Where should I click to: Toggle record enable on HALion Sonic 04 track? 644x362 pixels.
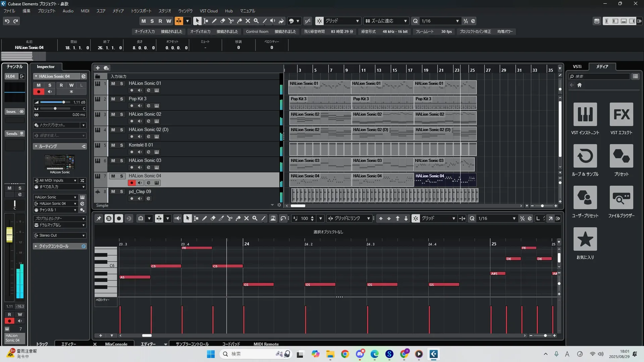131,183
